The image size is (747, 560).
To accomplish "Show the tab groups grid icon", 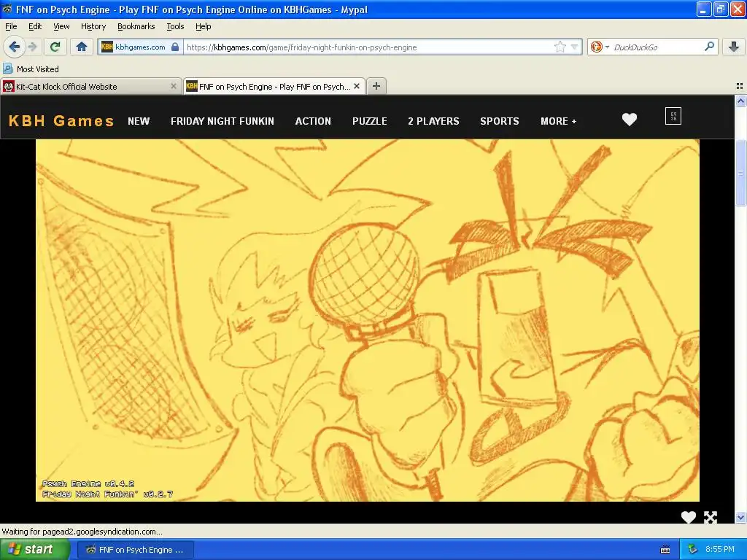I will 740,86.
